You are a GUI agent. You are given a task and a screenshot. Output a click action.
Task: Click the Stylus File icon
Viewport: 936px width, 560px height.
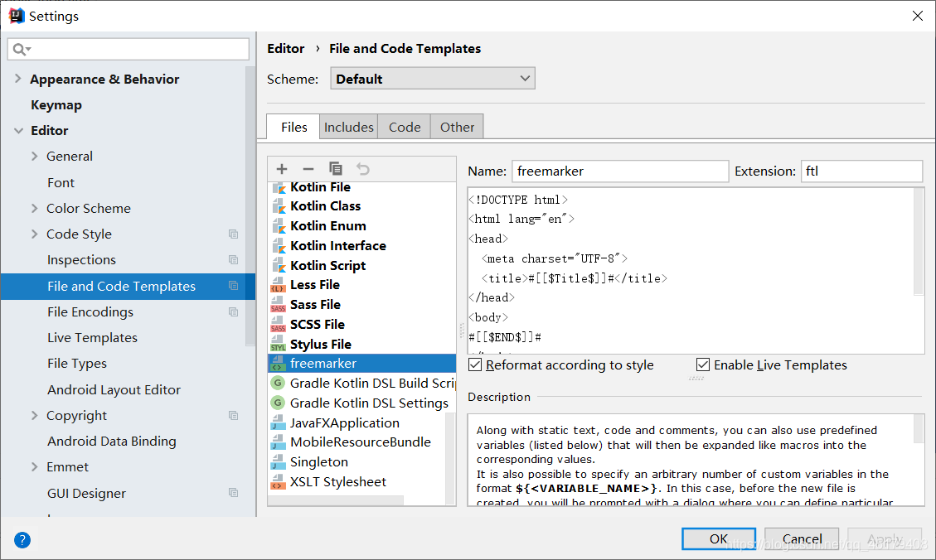point(279,344)
